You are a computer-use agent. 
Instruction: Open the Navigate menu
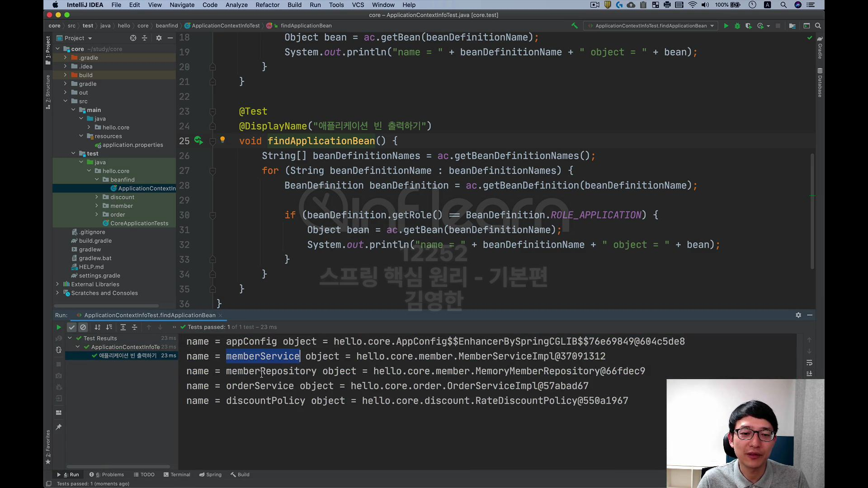tap(182, 5)
